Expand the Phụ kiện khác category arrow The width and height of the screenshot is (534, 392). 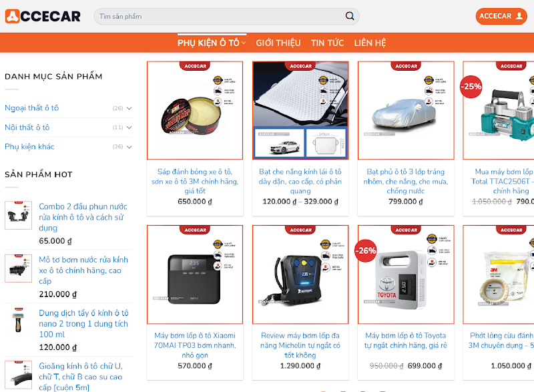point(129,147)
